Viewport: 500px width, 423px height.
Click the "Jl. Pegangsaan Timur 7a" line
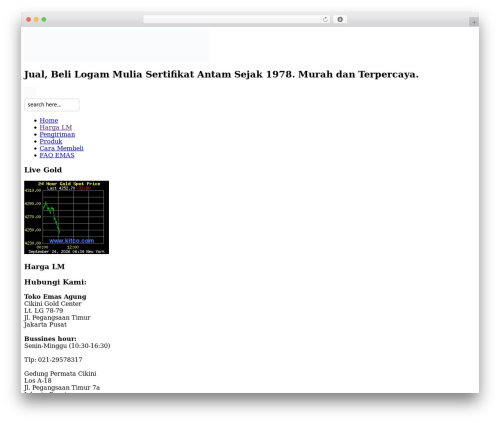coord(62,387)
